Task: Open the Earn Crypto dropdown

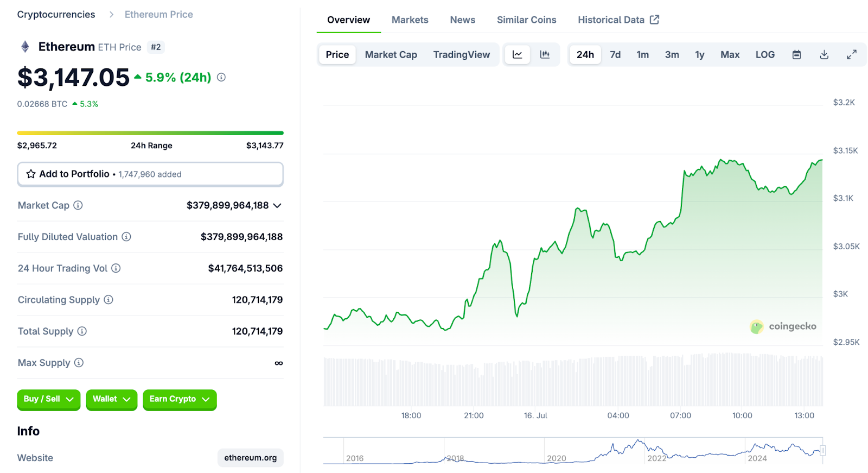Action: pos(180,399)
